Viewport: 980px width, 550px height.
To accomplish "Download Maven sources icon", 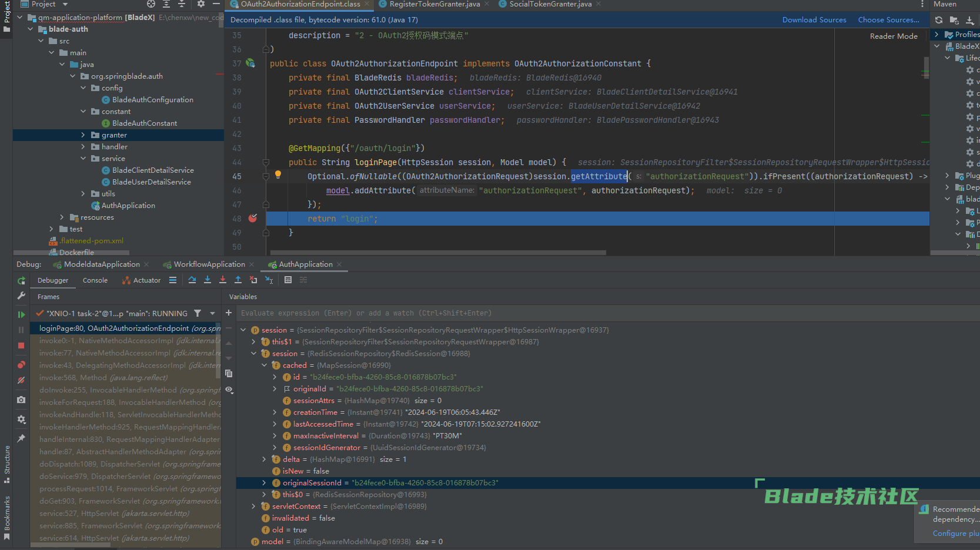I will point(969,20).
